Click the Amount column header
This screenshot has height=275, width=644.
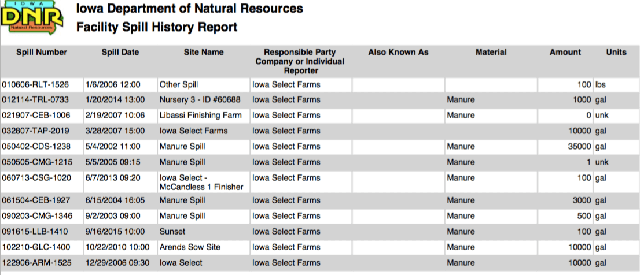tap(565, 53)
